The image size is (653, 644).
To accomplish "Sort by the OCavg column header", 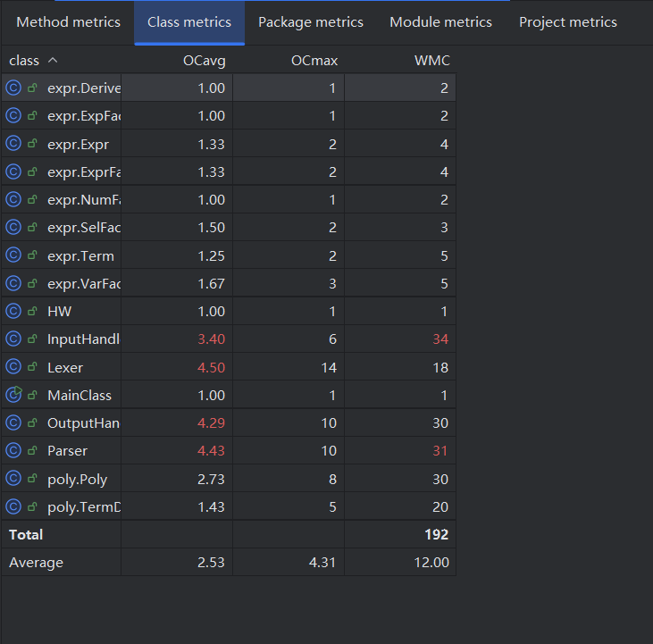I will 204,61.
